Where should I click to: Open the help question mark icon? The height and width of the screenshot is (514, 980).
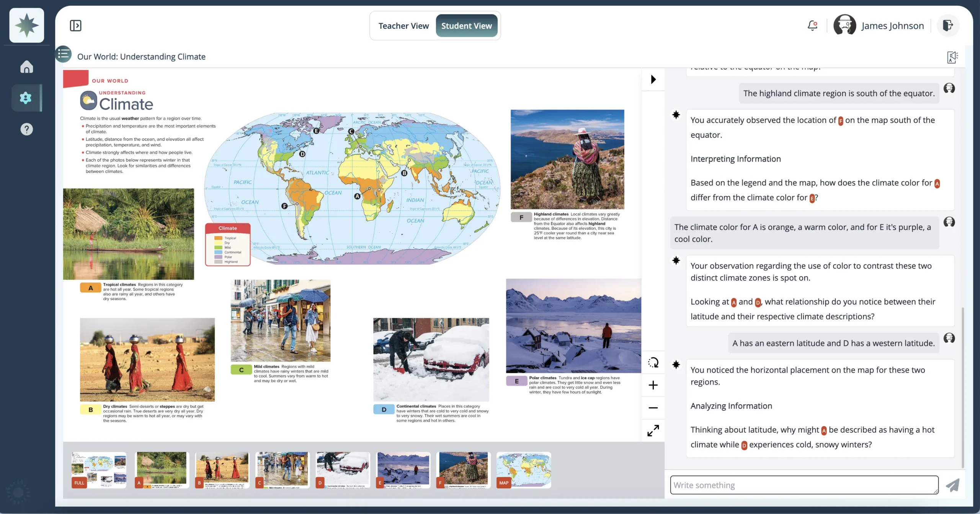pyautogui.click(x=26, y=129)
